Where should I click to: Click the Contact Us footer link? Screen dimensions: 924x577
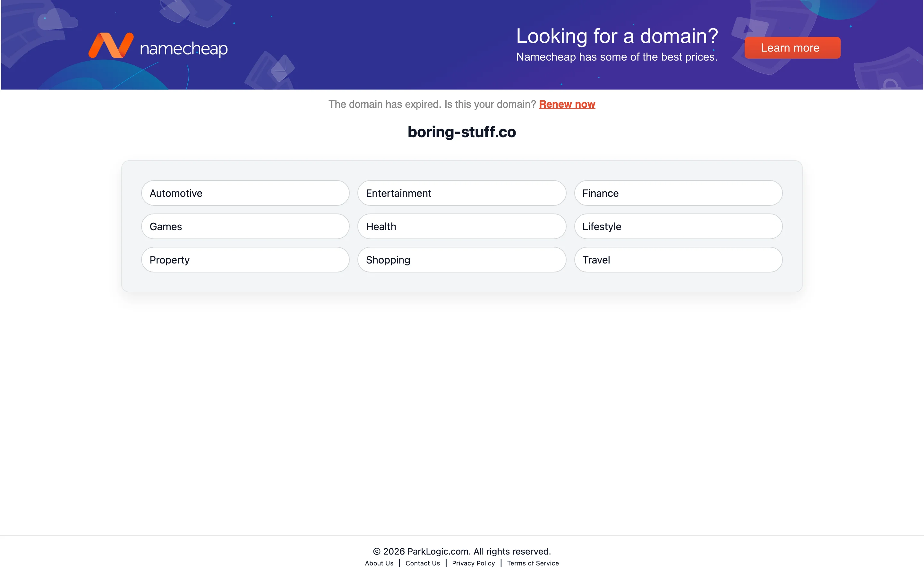tap(422, 563)
